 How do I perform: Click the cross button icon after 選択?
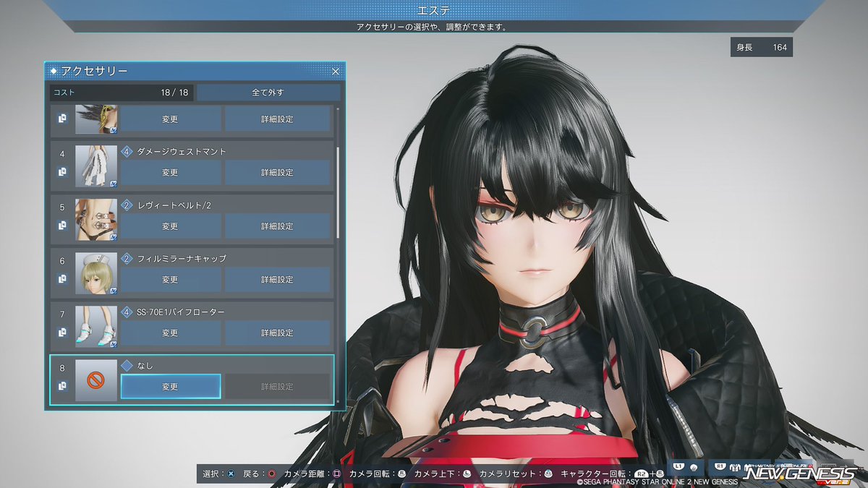pyautogui.click(x=230, y=474)
